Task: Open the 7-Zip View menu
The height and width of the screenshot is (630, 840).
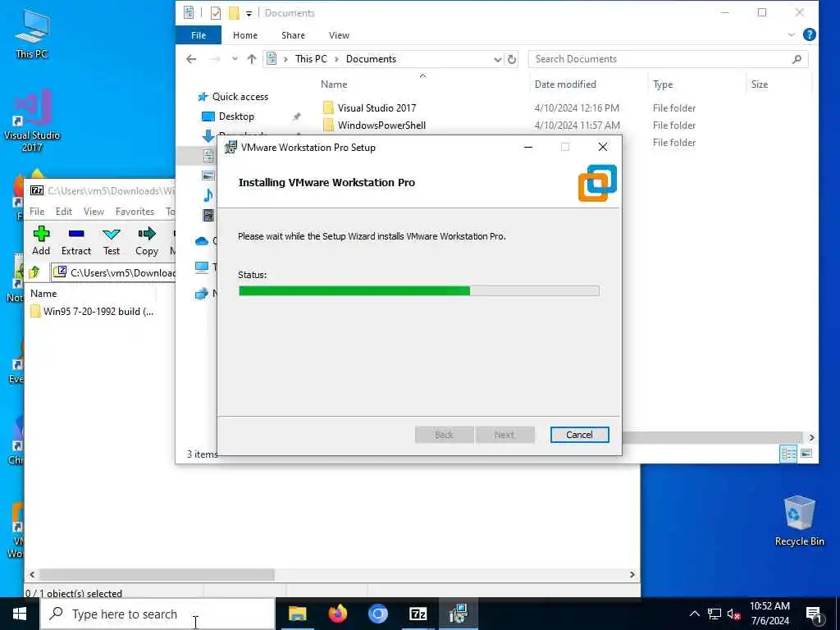Action: [94, 212]
